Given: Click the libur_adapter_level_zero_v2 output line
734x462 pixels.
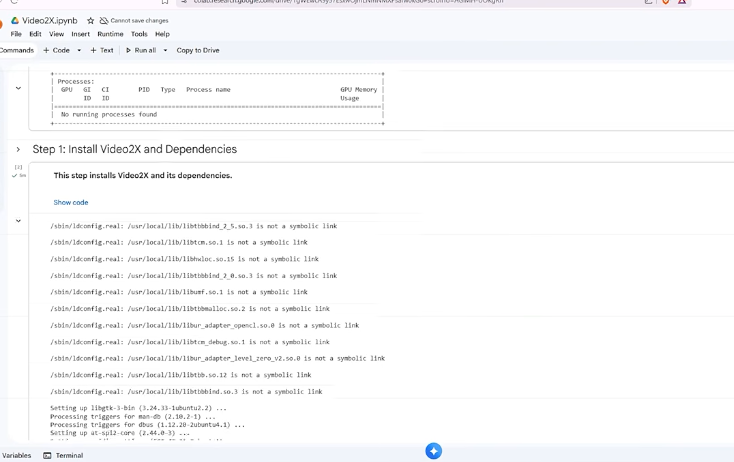Looking at the screenshot, I should [217, 359].
